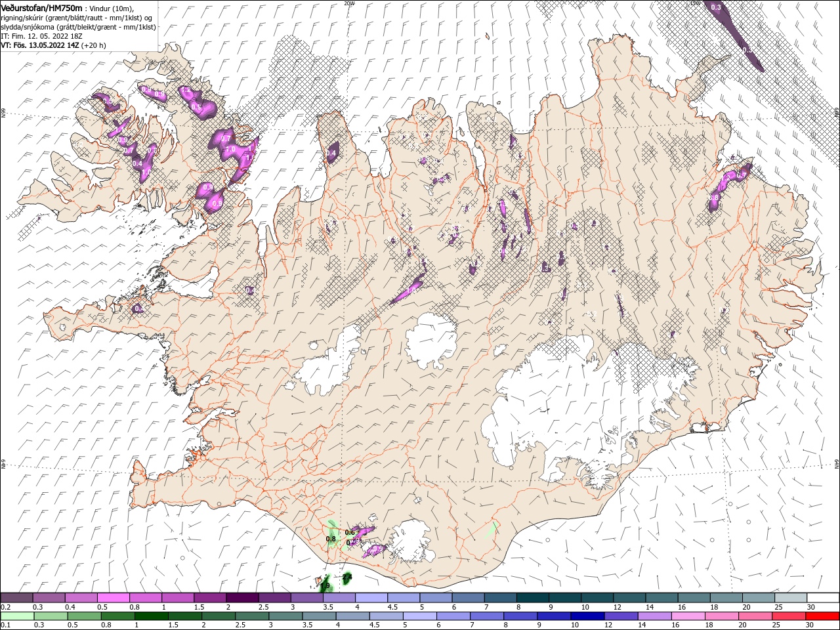Click the Veðurstofan/HM750m map title

coord(41,8)
